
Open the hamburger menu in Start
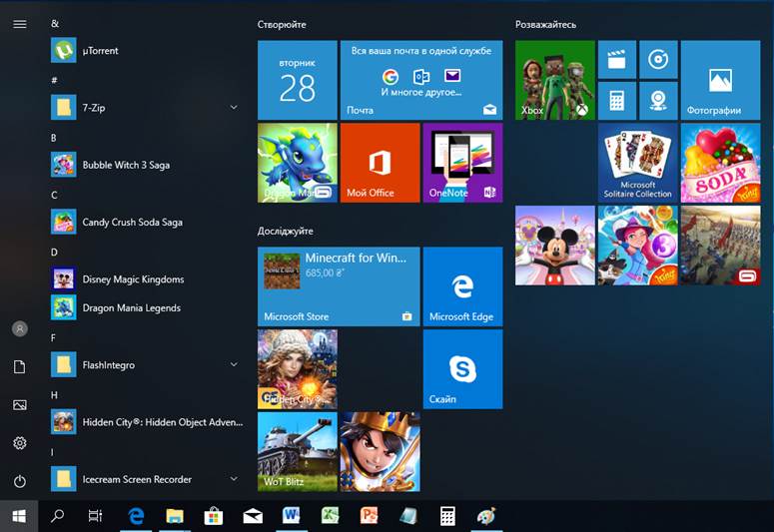coord(20,24)
